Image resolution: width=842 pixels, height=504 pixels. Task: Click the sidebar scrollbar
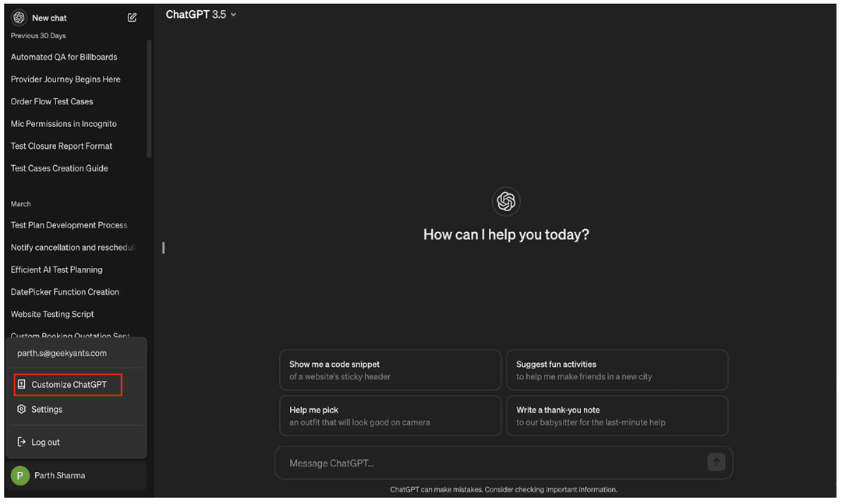pos(150,109)
